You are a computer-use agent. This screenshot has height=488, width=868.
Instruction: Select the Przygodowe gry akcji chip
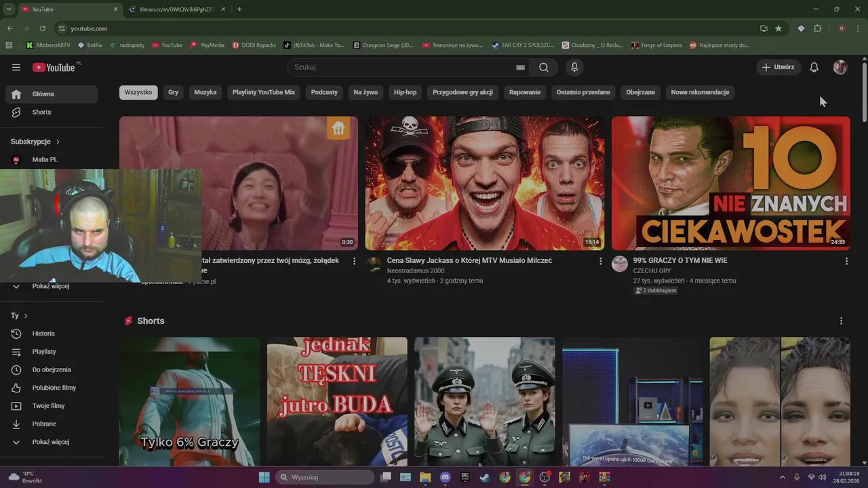pos(463,92)
